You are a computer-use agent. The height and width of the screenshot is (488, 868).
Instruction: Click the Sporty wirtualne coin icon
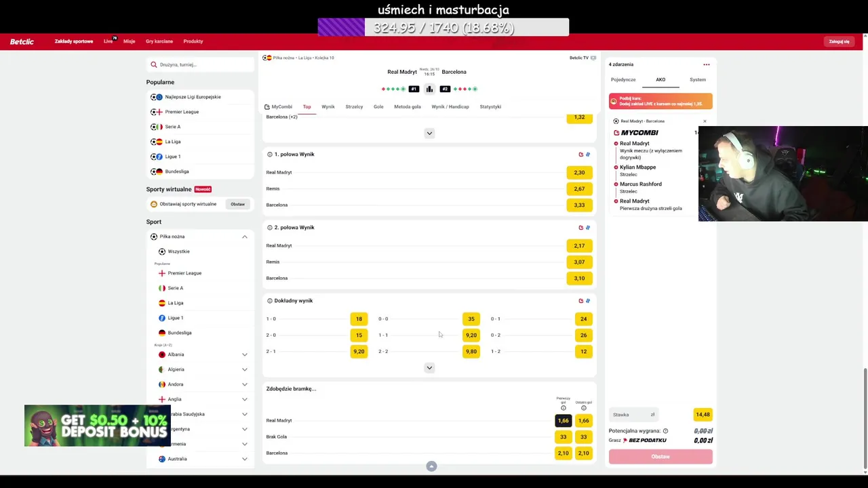154,204
